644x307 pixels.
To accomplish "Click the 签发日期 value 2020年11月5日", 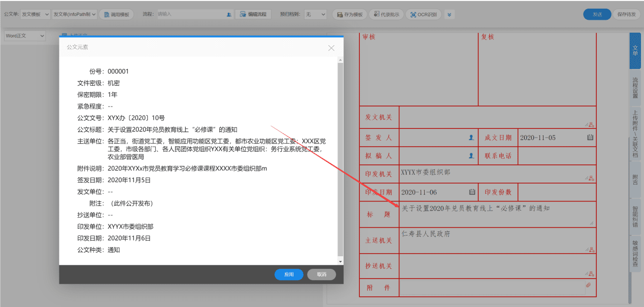I will [129, 180].
